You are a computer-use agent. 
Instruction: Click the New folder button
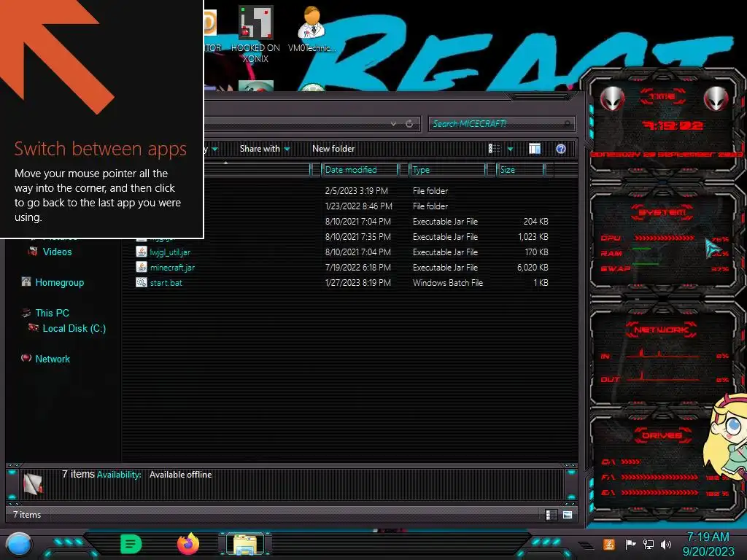(333, 149)
